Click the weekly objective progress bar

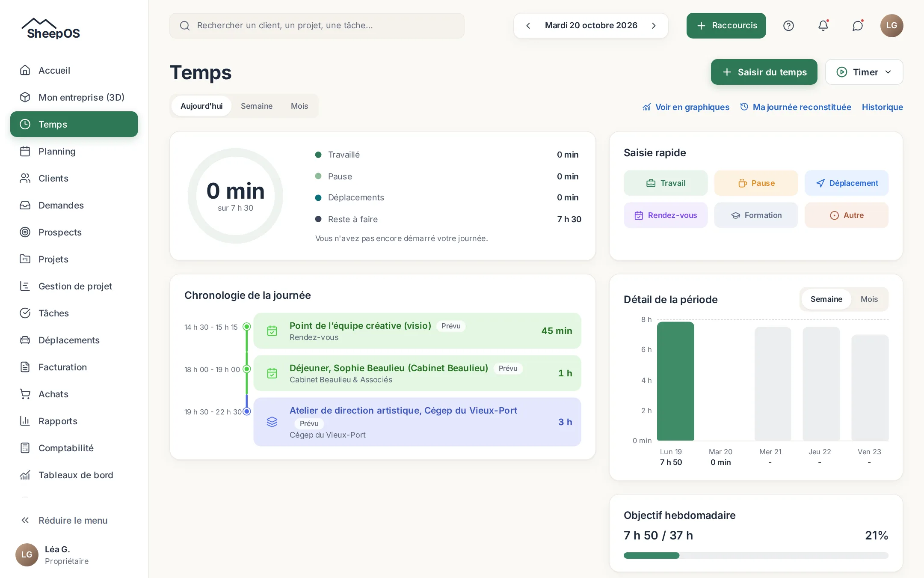[756, 555]
